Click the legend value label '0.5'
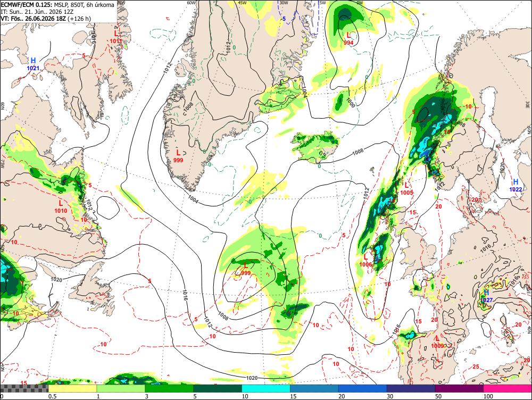Viewport: 532px width, 400px height. coord(52,396)
